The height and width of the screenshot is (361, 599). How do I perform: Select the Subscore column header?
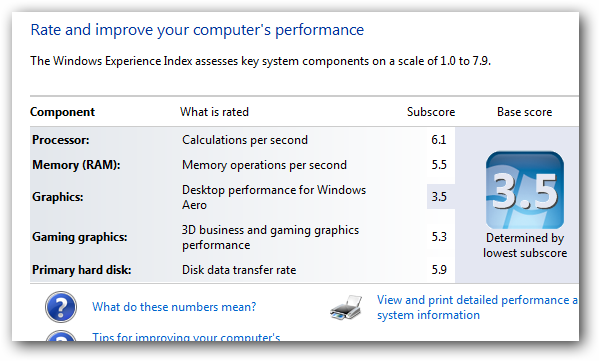point(431,112)
